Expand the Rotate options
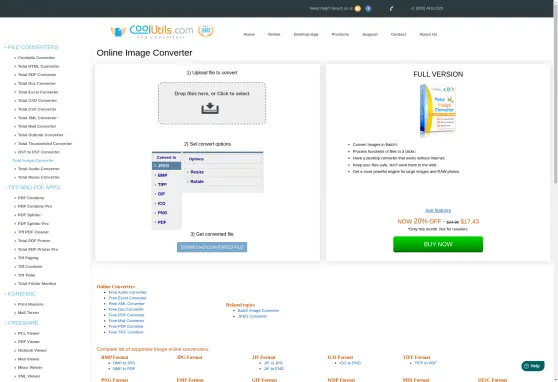Viewport: 558px width, 382px height. click(223, 182)
